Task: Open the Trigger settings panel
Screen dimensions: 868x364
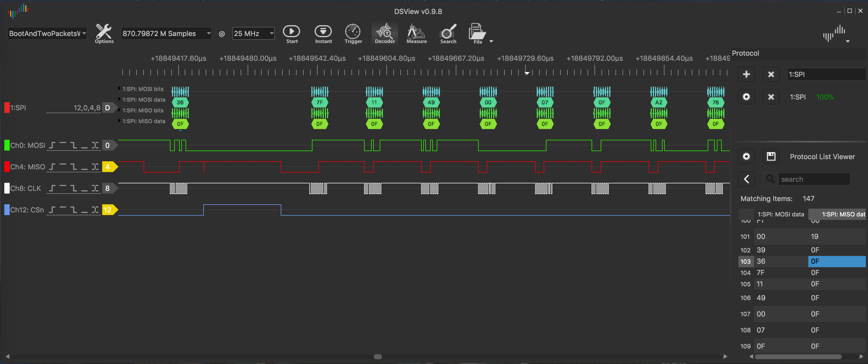Action: coord(353,33)
